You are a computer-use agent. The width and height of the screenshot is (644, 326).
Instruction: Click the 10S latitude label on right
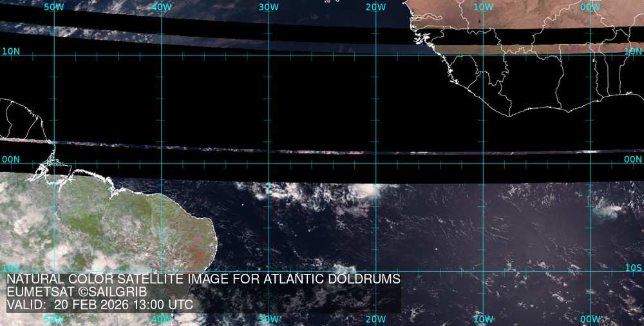coord(633,267)
